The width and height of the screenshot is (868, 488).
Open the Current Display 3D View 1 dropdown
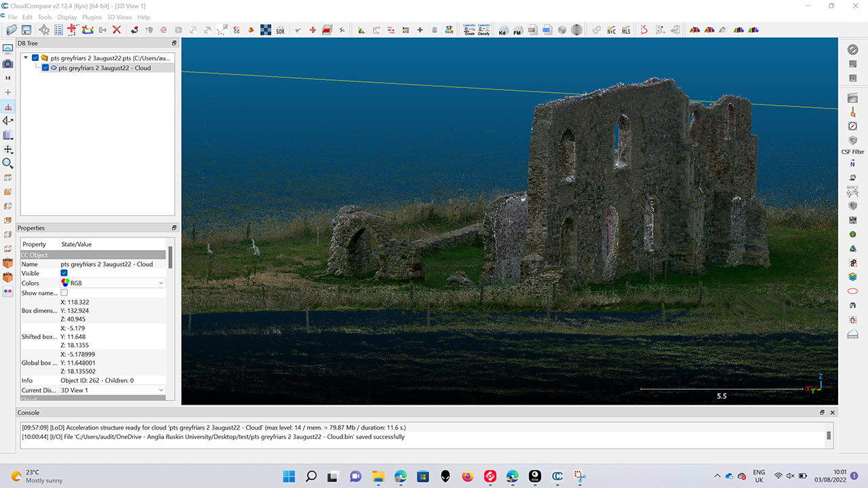(113, 390)
